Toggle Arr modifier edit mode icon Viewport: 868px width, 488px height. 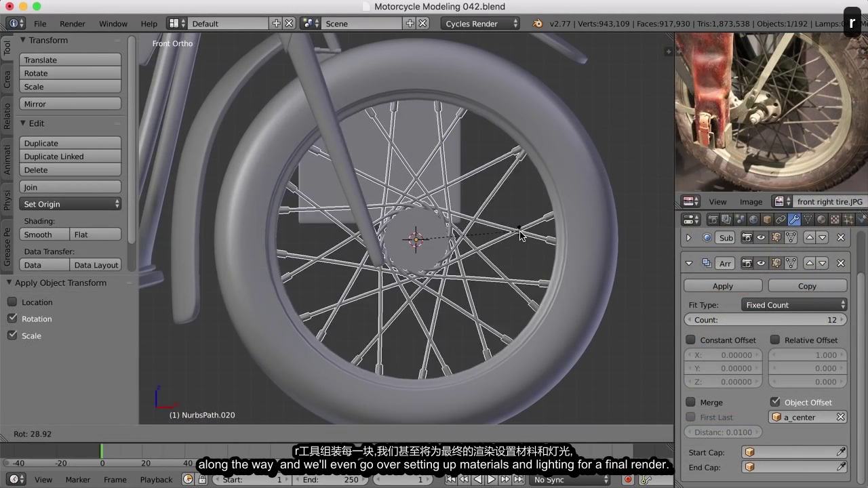click(776, 263)
